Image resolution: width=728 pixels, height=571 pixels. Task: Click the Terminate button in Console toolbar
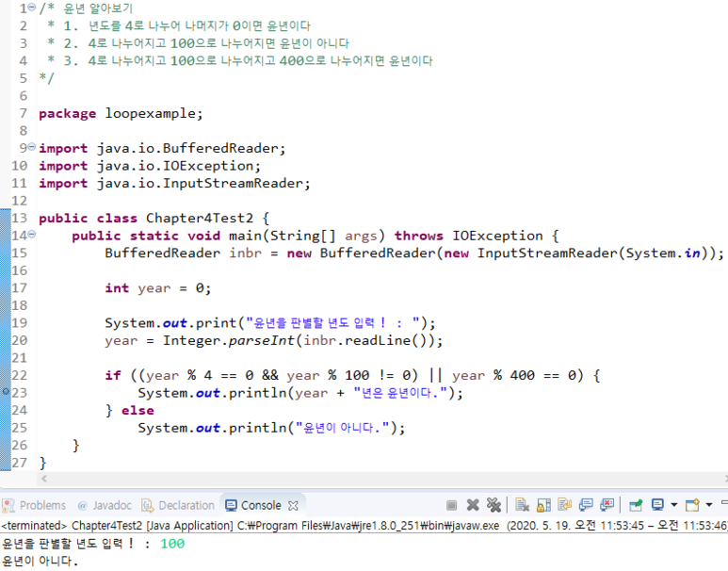point(451,505)
